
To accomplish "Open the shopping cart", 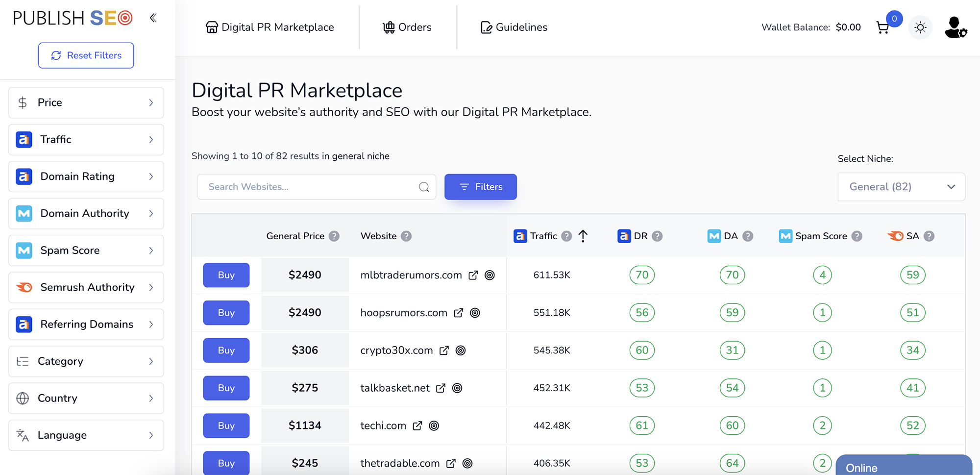I will tap(883, 27).
